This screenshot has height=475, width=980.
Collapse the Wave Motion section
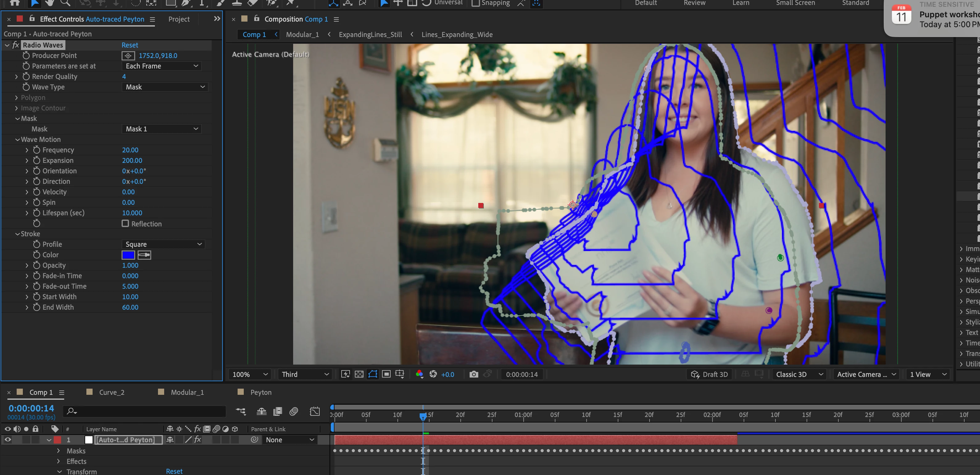pyautogui.click(x=18, y=140)
